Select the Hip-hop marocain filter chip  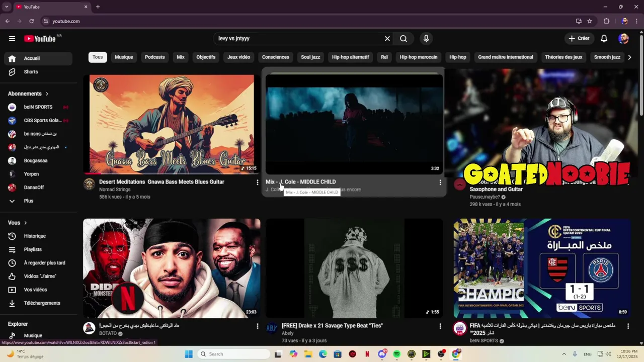coord(419,57)
